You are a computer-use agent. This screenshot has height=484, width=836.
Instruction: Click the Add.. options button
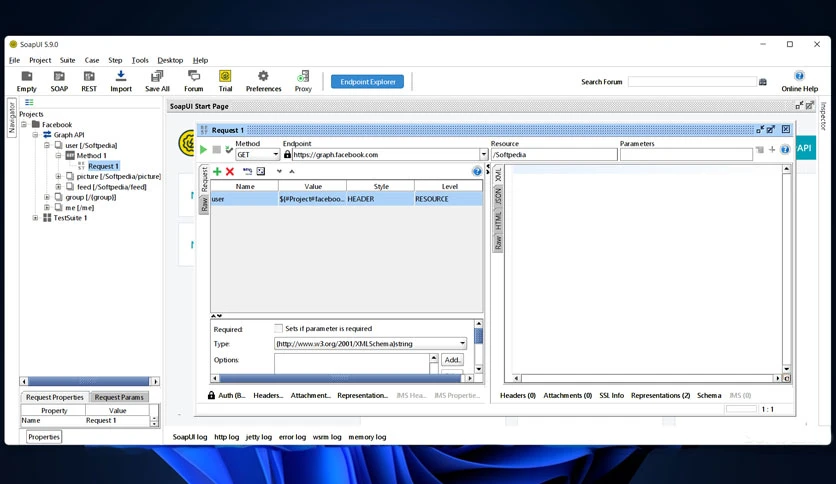click(452, 360)
